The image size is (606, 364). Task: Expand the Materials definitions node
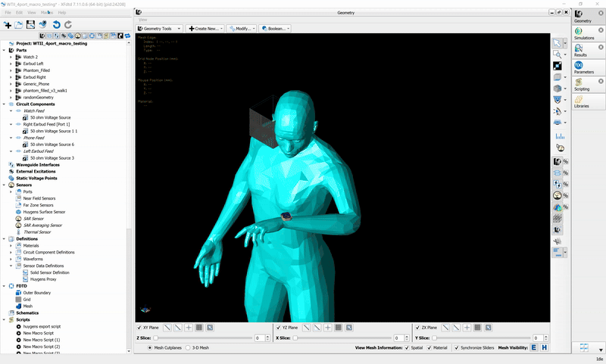coord(11,245)
